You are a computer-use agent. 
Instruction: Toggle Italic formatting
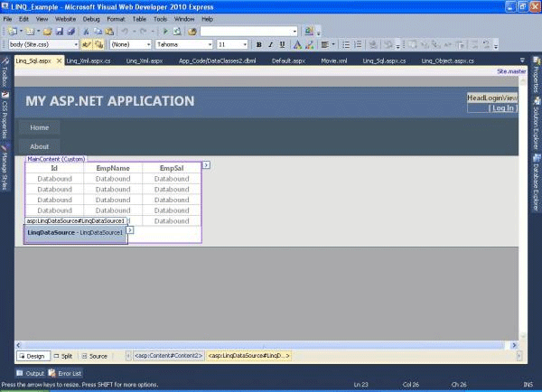pyautogui.click(x=270, y=44)
